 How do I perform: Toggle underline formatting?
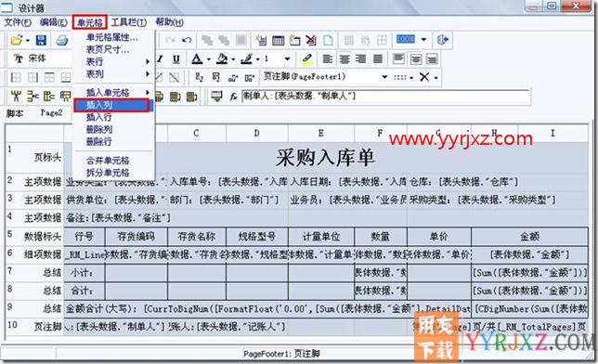click(175, 59)
